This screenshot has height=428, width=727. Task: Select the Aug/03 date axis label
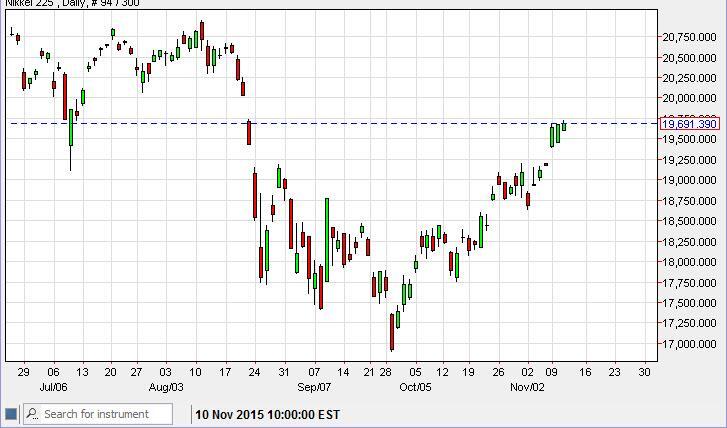(x=166, y=386)
